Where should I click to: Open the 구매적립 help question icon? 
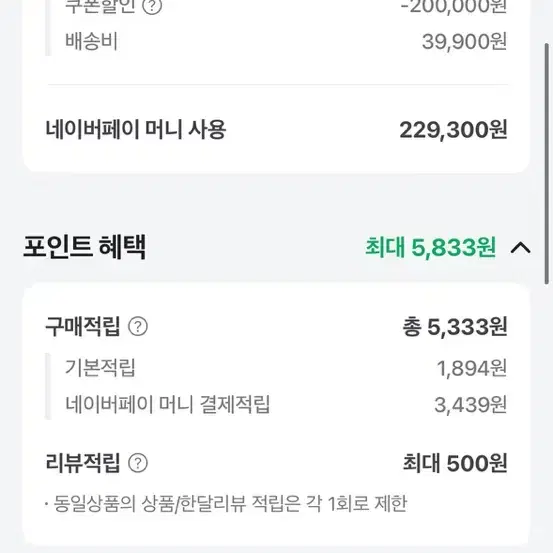[138, 326]
